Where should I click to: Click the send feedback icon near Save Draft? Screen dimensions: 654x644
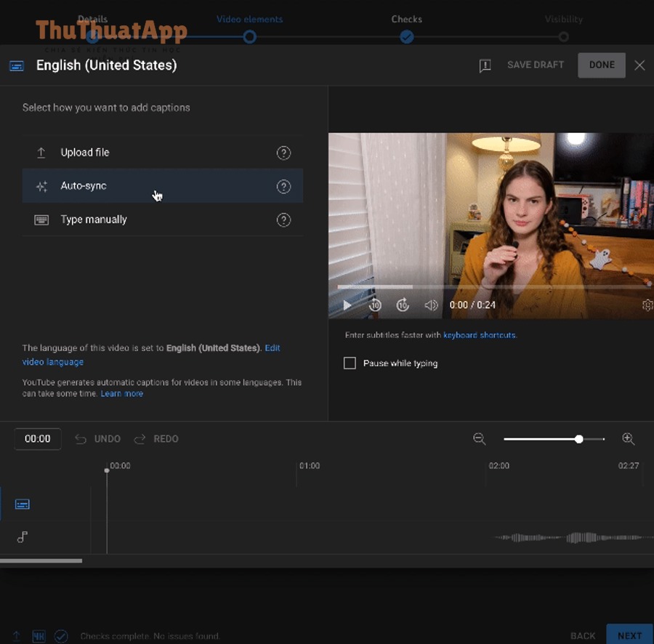(485, 65)
